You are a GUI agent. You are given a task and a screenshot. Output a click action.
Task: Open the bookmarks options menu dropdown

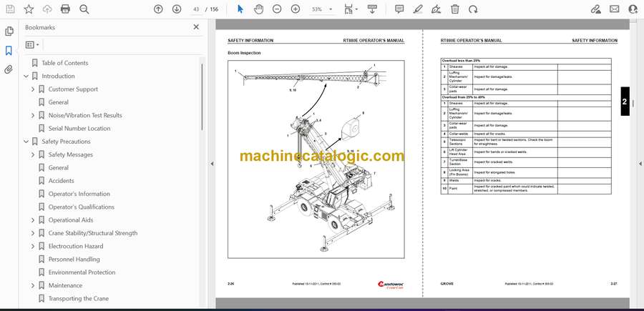click(x=32, y=45)
